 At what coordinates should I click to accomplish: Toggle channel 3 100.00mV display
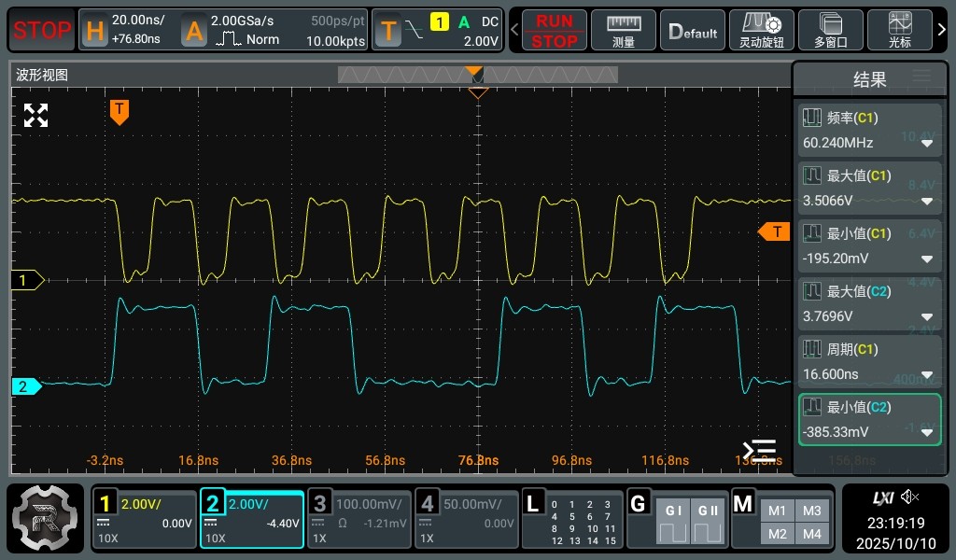click(358, 518)
